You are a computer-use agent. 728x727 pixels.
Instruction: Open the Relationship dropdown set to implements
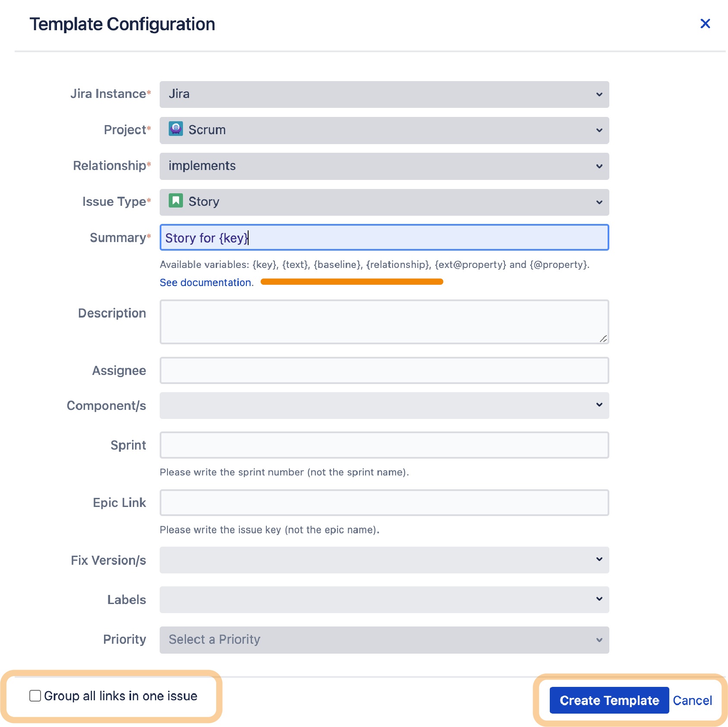click(384, 166)
